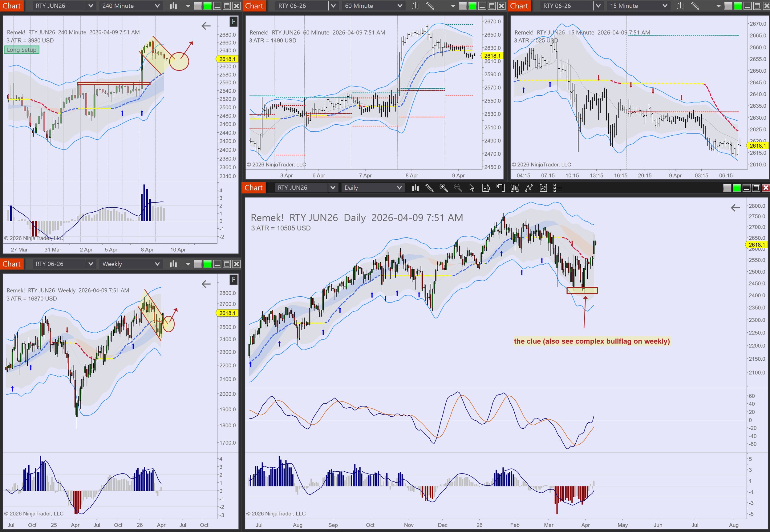This screenshot has height=532, width=770.
Task: Click Zoom In icon on Daily chart
Action: tap(444, 188)
